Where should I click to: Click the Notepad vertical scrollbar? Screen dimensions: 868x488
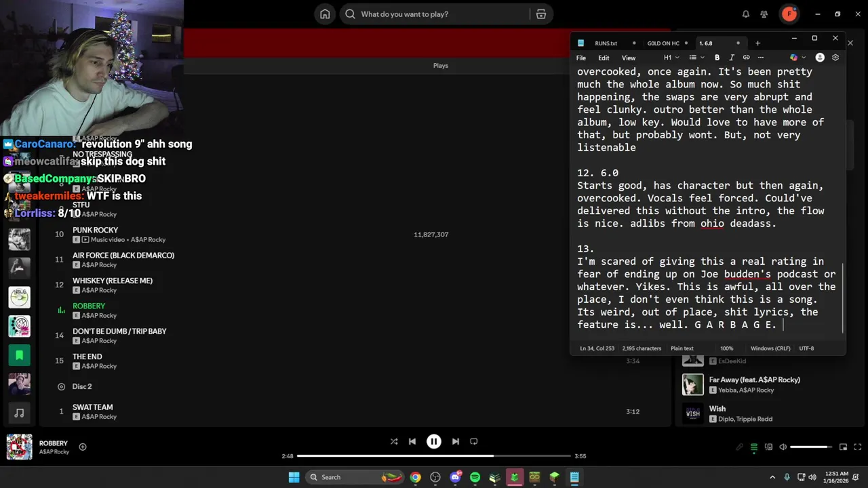tap(843, 298)
